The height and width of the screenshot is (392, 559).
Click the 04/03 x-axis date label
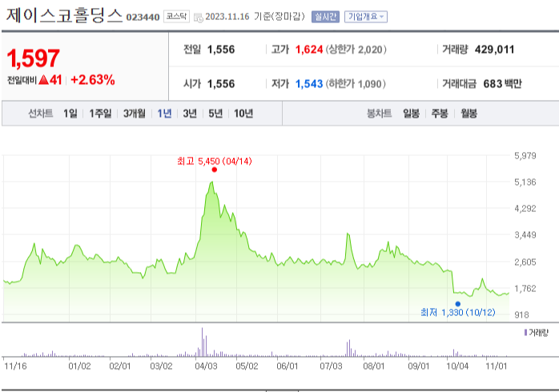[x=206, y=366]
